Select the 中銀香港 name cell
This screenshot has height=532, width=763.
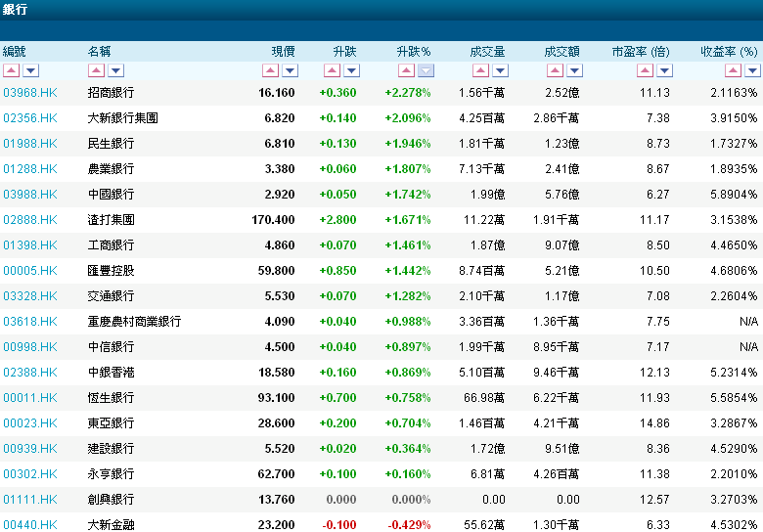point(111,373)
